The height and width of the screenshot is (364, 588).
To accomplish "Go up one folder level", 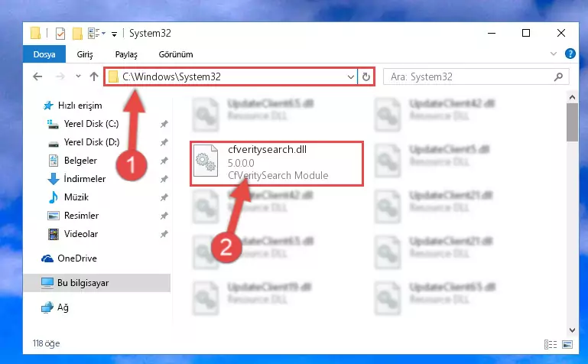I will (x=94, y=76).
